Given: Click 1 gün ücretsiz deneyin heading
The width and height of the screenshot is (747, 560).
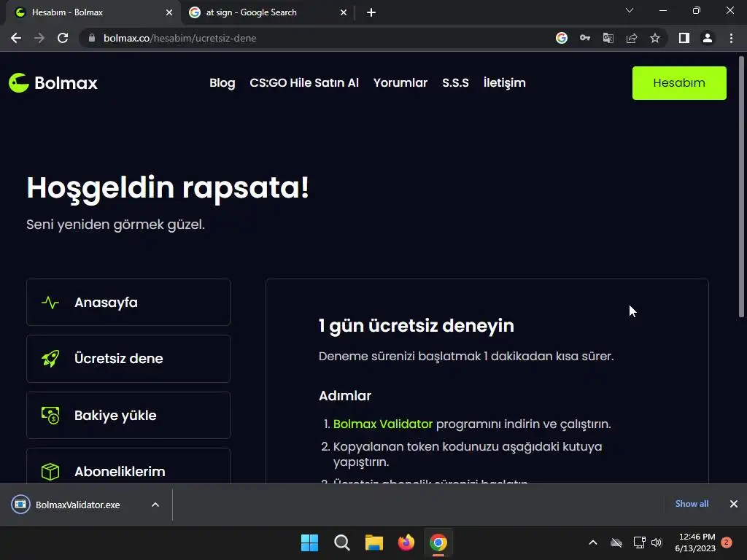Looking at the screenshot, I should click(417, 326).
